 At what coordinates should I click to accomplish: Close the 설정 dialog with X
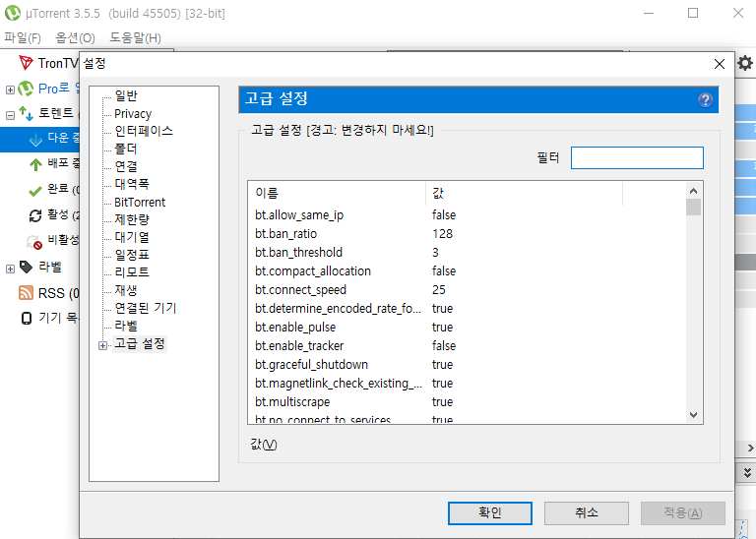pos(719,64)
